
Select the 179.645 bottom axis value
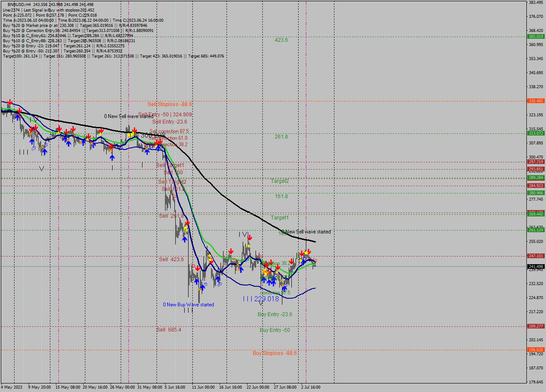pyautogui.click(x=536, y=382)
